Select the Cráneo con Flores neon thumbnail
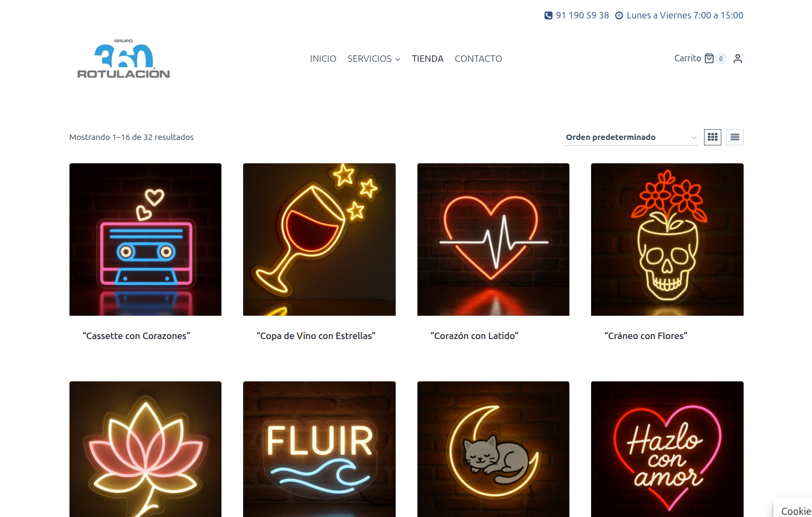 [667, 239]
